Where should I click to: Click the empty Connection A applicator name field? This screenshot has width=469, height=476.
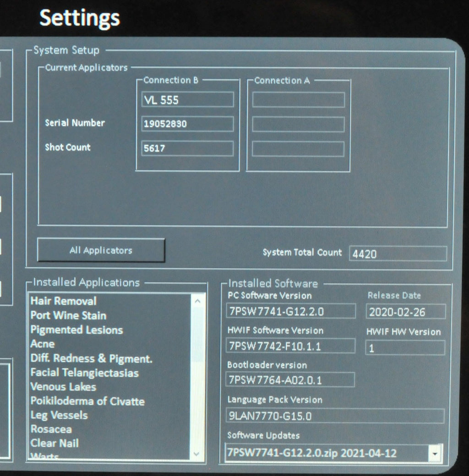click(298, 100)
